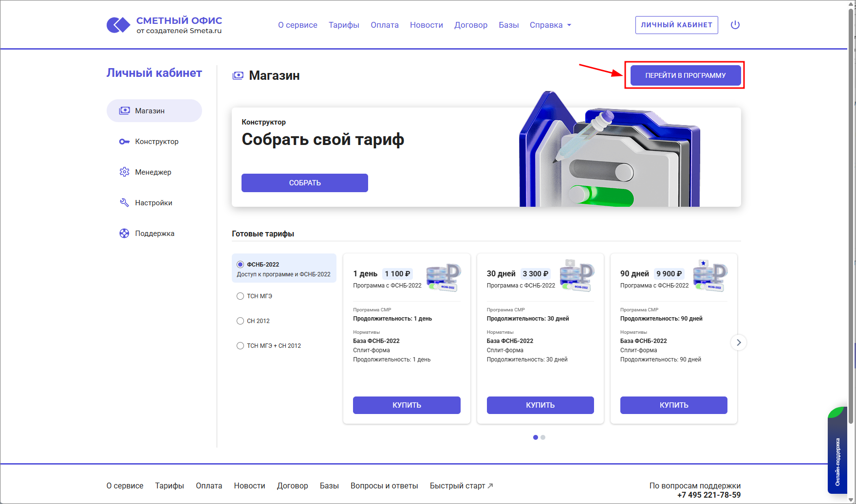Click the О сервисе footer link
The width and height of the screenshot is (856, 504).
pyautogui.click(x=125, y=486)
